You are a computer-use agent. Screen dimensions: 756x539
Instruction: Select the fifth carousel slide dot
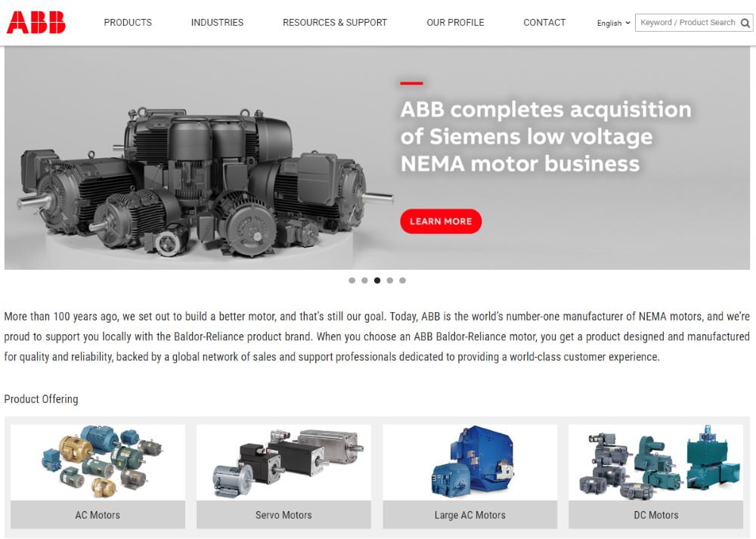pyautogui.click(x=403, y=280)
